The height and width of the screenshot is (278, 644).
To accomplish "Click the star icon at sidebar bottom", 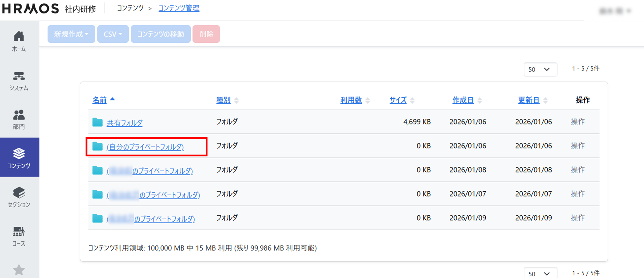I will [19, 270].
